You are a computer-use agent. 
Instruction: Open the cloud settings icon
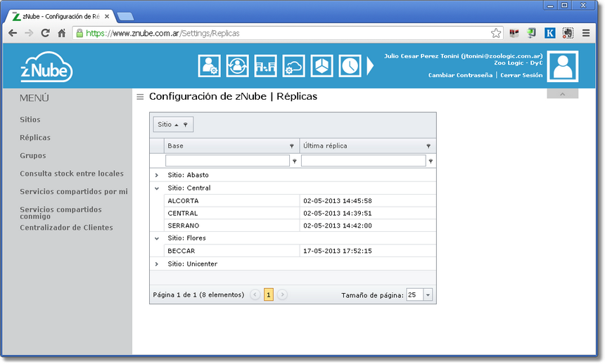tap(293, 66)
